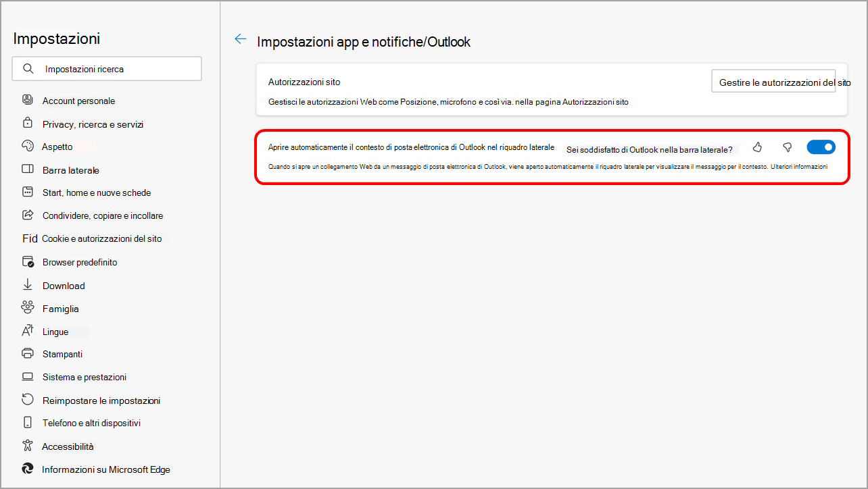Click the Account personale profile icon
This screenshot has height=489, width=868.
pyautogui.click(x=28, y=100)
